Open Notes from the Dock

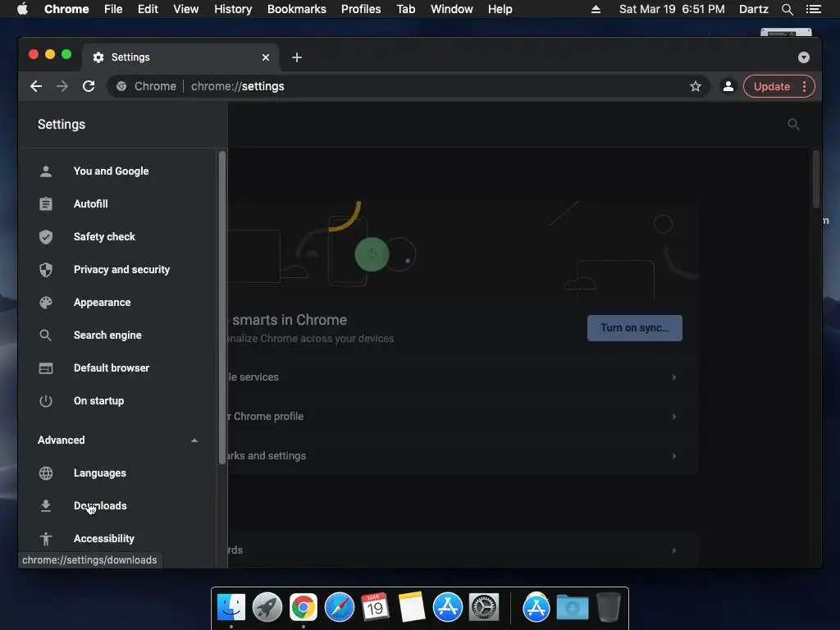[412, 607]
